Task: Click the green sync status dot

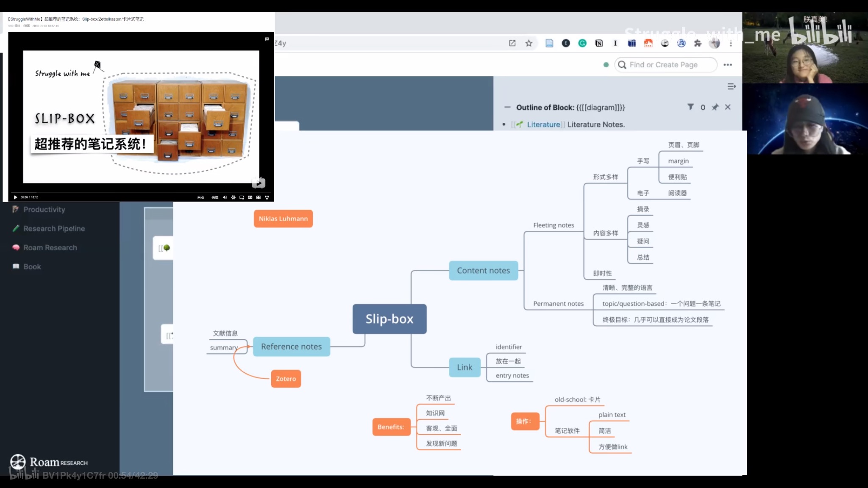Action: point(606,65)
